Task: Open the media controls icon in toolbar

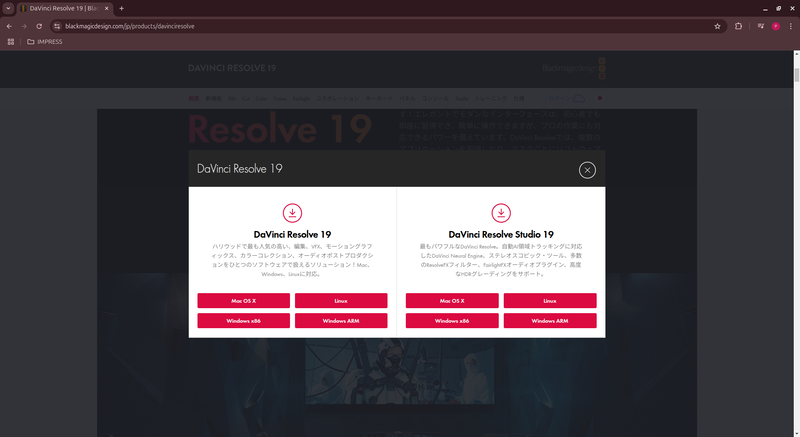Action: 761,26
